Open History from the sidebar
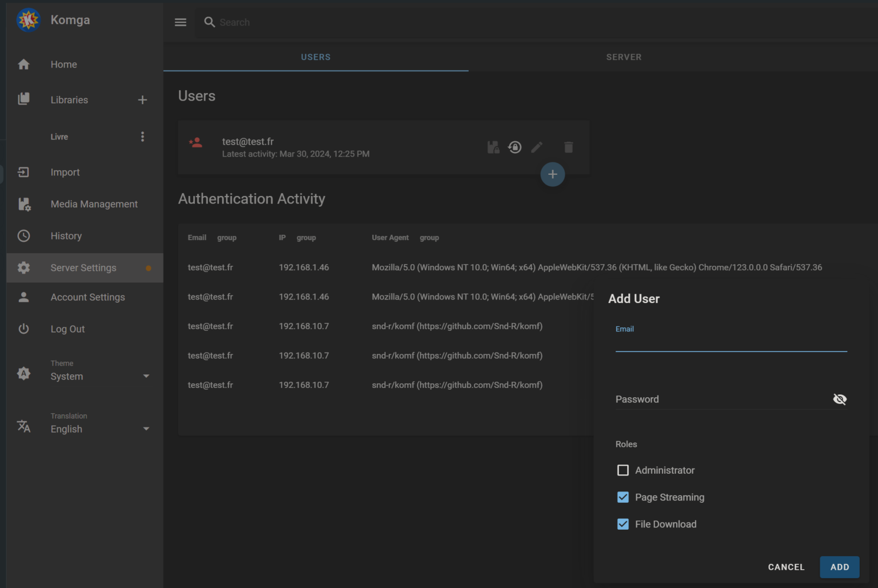The width and height of the screenshot is (878, 588). point(66,235)
